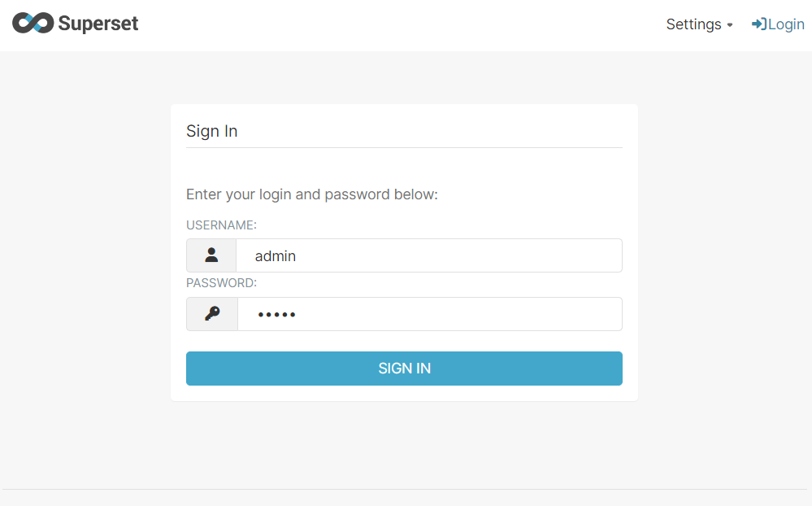Click the Superset wordmark link
The image size is (812, 506).
[x=97, y=24]
